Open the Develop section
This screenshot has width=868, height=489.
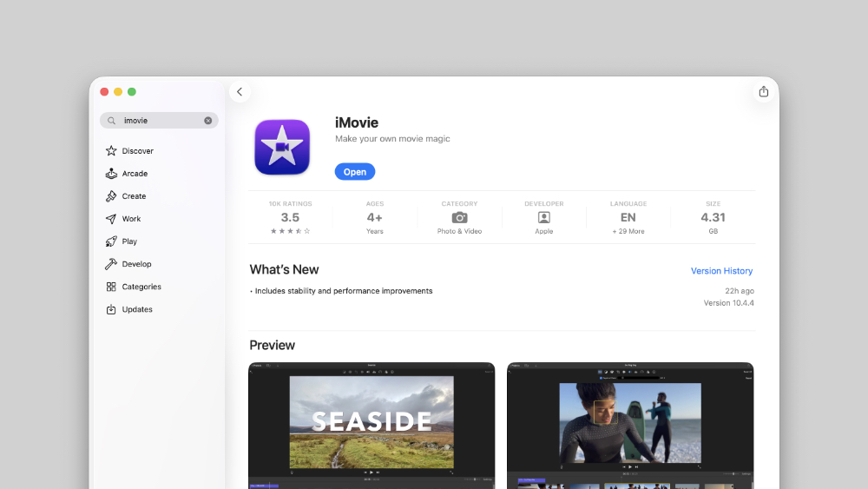pyautogui.click(x=136, y=264)
